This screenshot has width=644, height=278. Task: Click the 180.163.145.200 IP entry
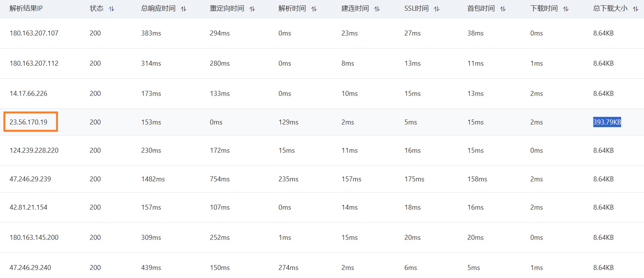tap(34, 238)
